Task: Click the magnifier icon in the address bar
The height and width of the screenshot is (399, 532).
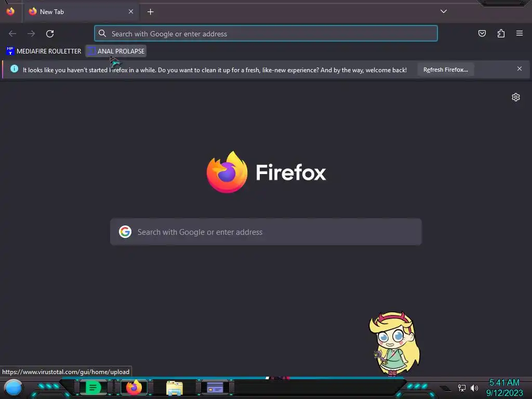Action: [102, 33]
